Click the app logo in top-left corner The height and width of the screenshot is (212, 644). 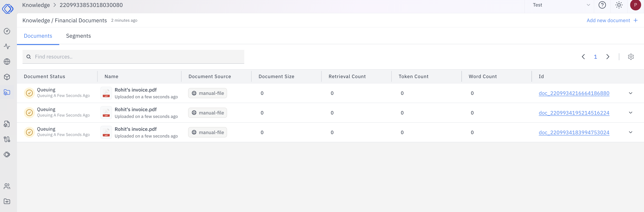(8, 9)
